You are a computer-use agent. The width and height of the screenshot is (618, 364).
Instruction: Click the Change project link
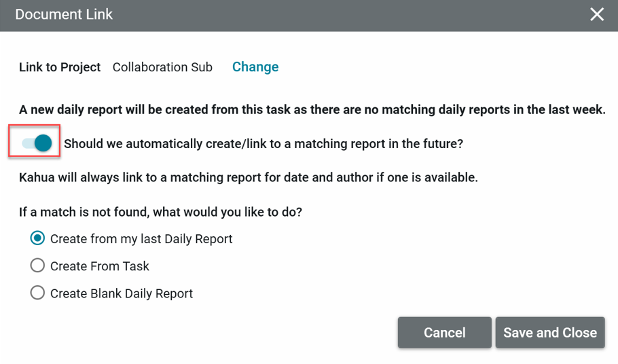255,67
